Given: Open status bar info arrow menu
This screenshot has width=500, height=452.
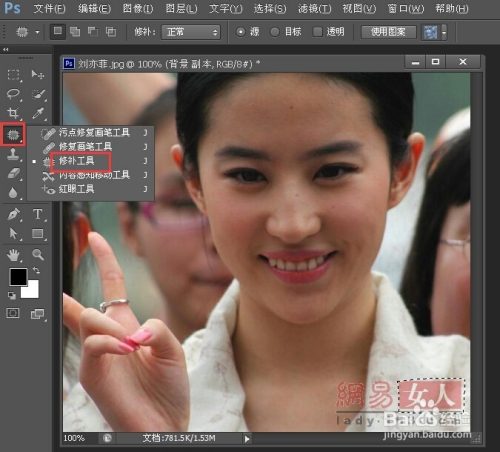Looking at the screenshot, I should click(x=247, y=439).
